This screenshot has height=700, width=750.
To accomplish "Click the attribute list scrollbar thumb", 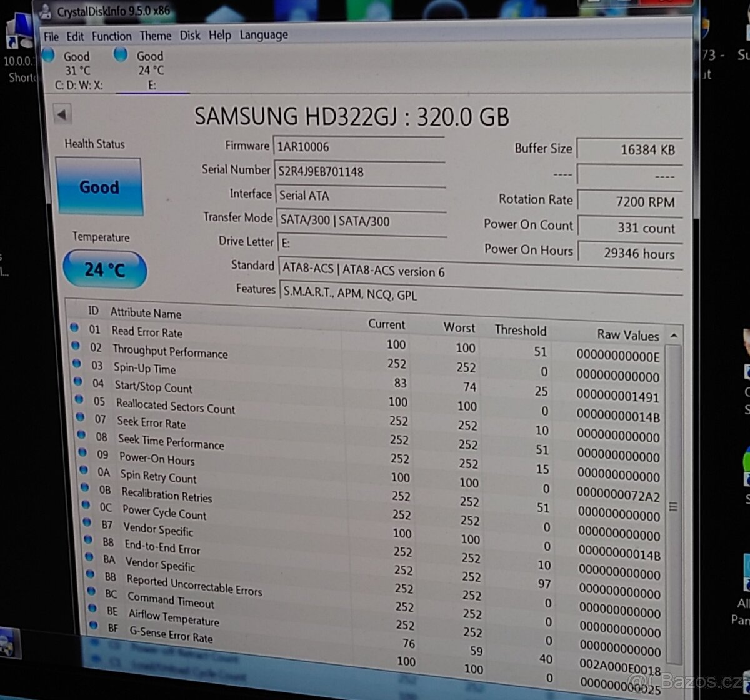I will [x=673, y=506].
